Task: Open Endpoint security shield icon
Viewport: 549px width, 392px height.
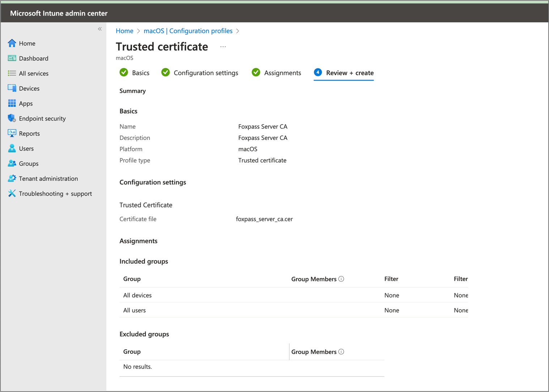Action: [x=12, y=118]
